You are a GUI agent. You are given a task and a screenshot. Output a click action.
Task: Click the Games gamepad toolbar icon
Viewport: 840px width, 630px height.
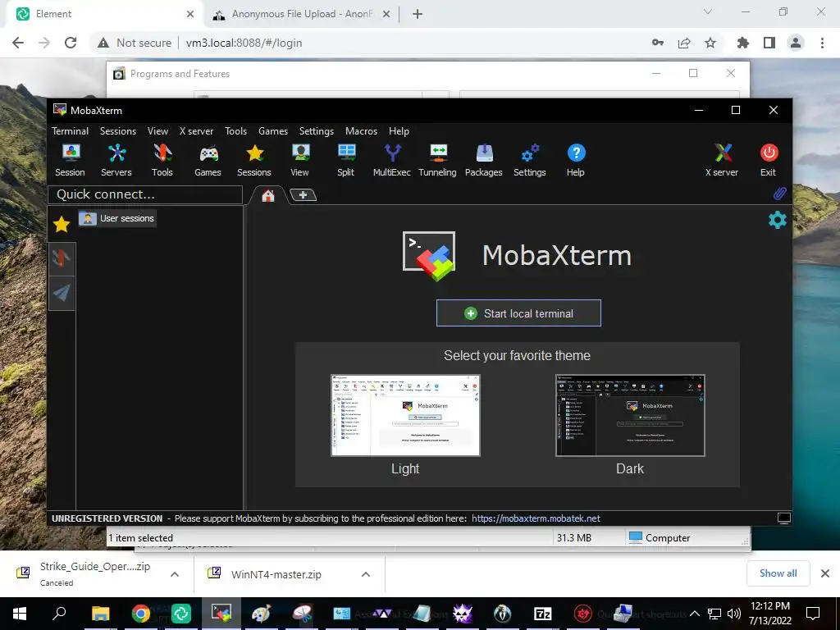(208, 160)
